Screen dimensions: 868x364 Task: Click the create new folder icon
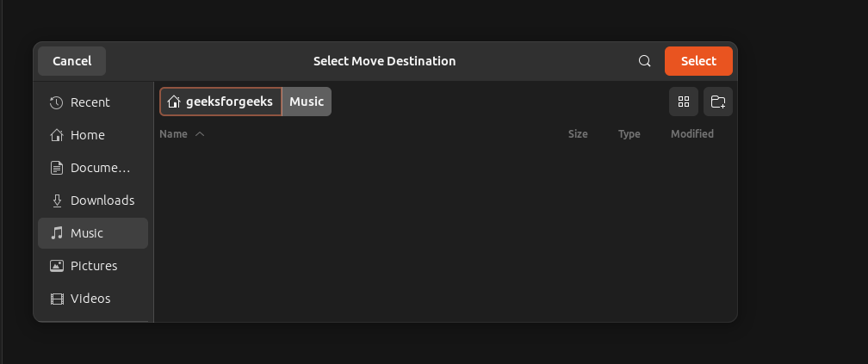click(x=717, y=102)
